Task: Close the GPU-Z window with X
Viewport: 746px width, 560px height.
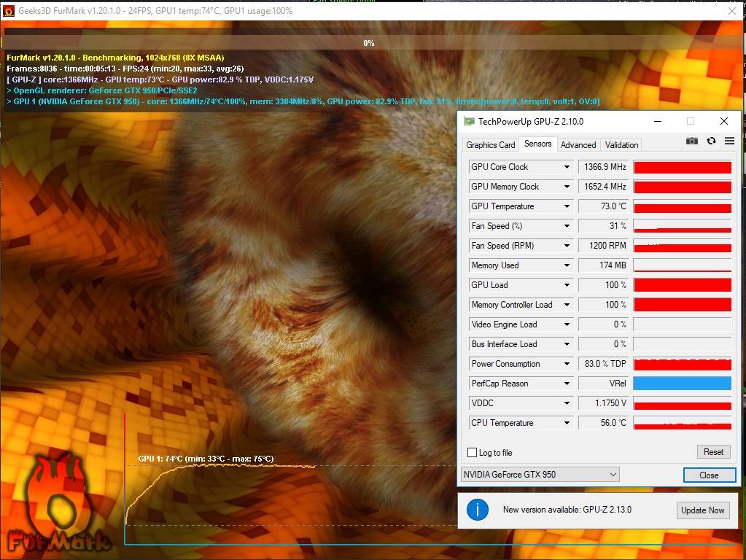Action: 723,121
